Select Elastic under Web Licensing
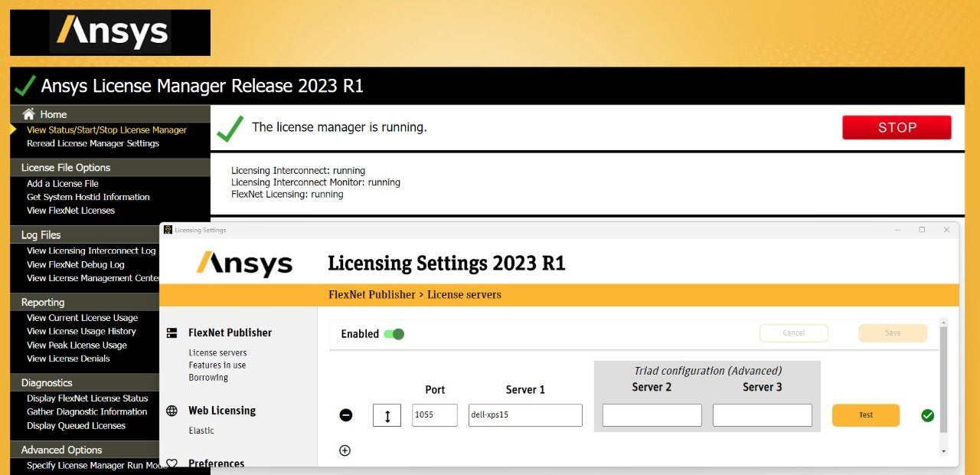980x475 pixels. pos(201,431)
